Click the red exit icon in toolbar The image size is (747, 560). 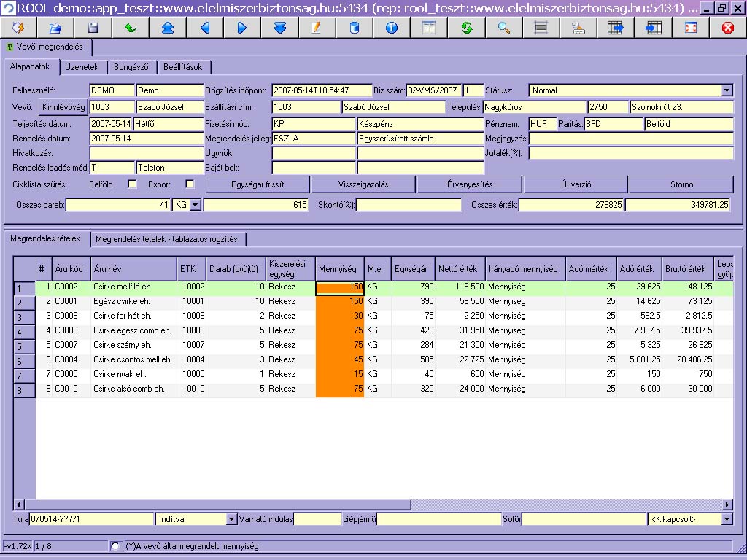tap(727, 28)
